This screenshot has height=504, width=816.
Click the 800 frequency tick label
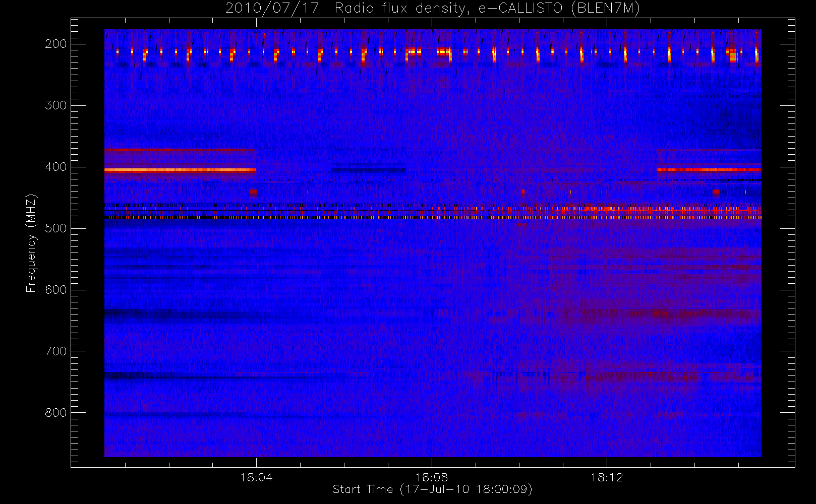point(56,413)
